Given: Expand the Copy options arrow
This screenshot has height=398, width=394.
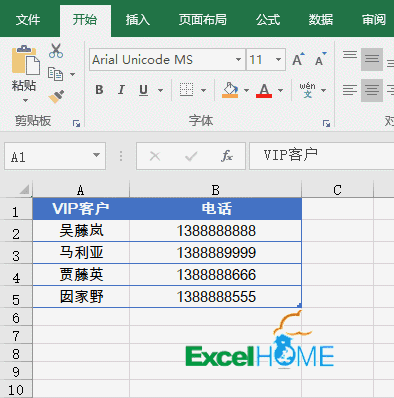Looking at the screenshot, I should click(72, 74).
